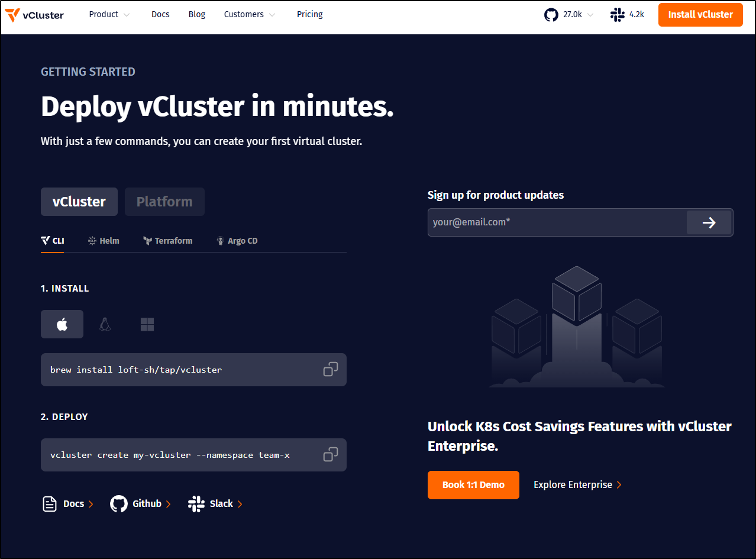Image resolution: width=756 pixels, height=559 pixels.
Task: Open Blog in the top navigation
Action: 197,15
